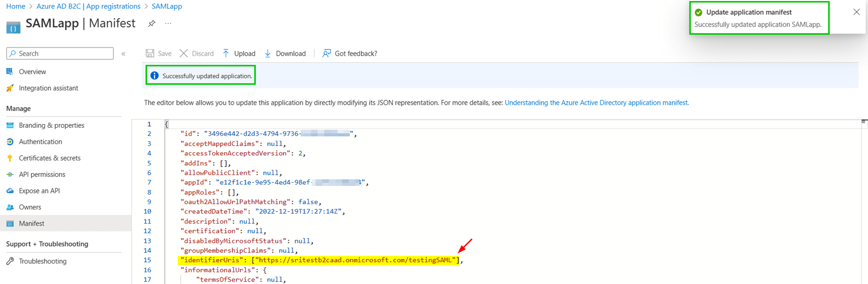Screen dimensions: 868x284
Task: Go to Authentication settings
Action: pos(40,142)
